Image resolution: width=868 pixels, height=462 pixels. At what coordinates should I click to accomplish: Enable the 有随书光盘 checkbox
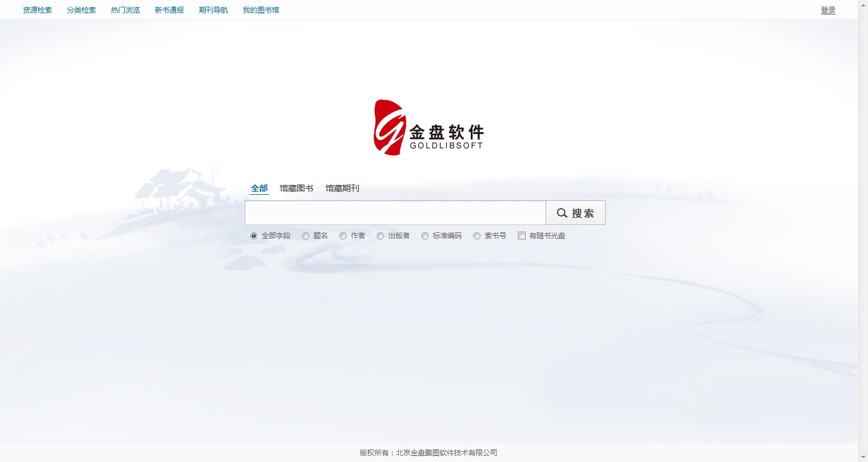pyautogui.click(x=522, y=236)
